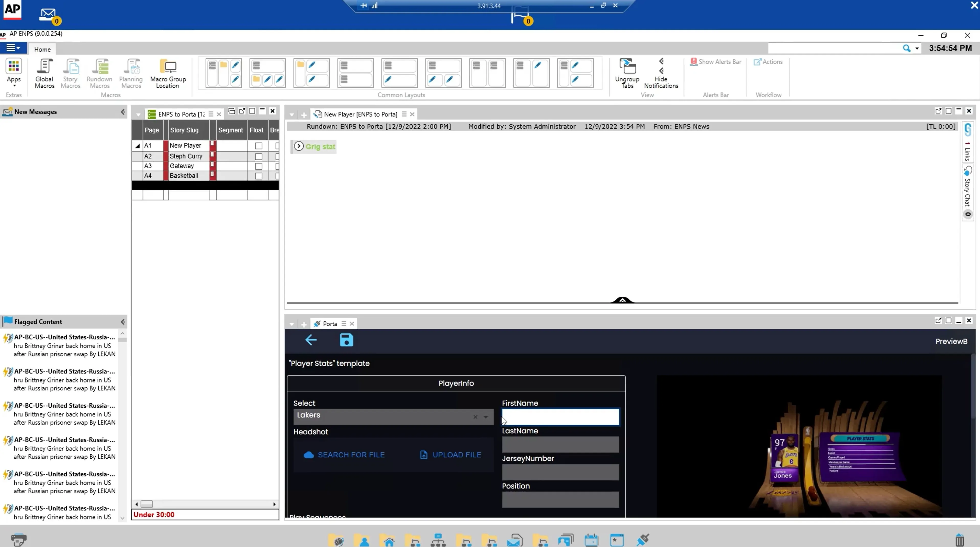
Task: Expand the Grig stat section
Action: click(x=299, y=146)
